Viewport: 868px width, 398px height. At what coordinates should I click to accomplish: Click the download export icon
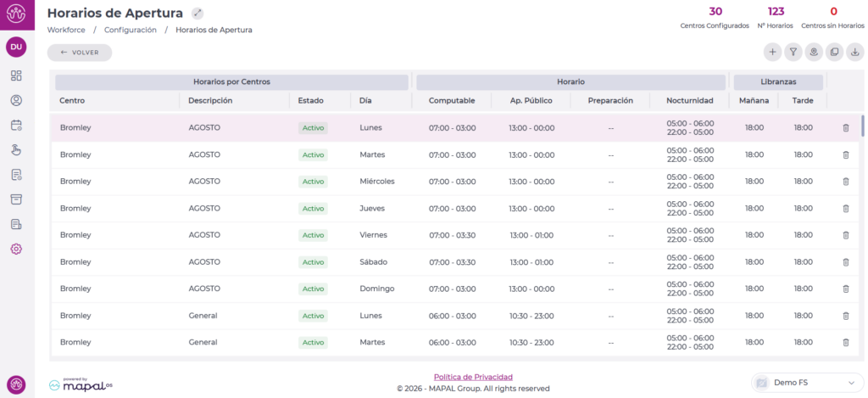(854, 53)
